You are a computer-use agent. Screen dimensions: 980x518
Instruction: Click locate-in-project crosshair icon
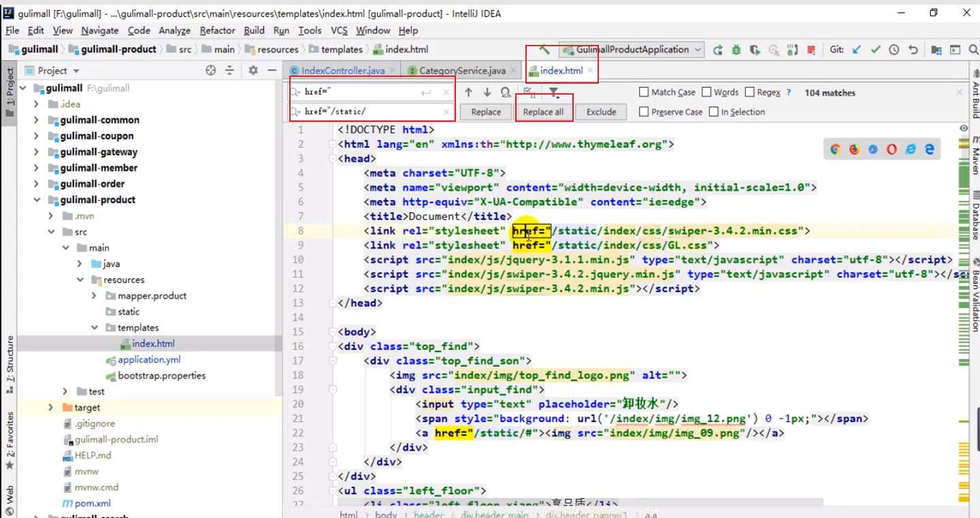tap(211, 70)
